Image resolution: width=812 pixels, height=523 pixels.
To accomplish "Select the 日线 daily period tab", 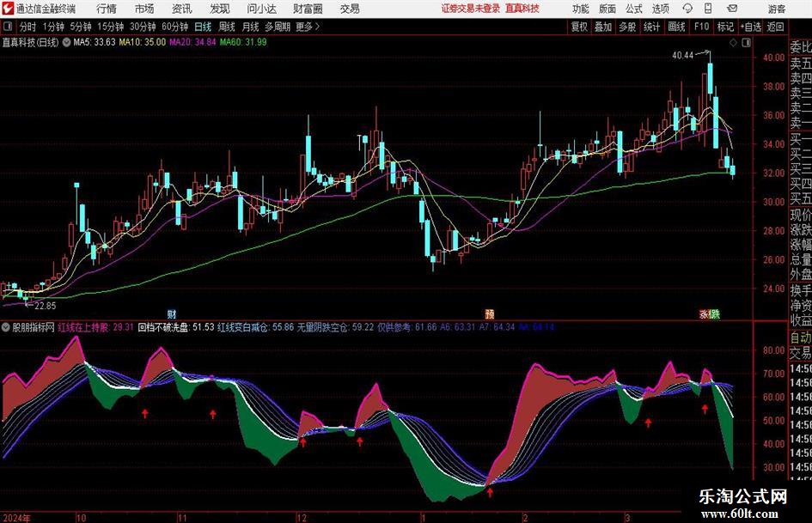I will (x=203, y=27).
